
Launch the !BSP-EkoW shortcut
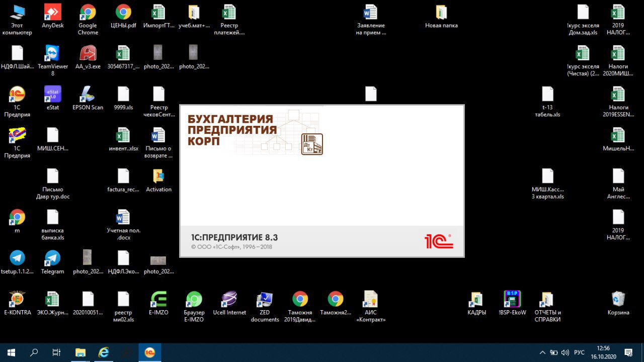pos(512,303)
